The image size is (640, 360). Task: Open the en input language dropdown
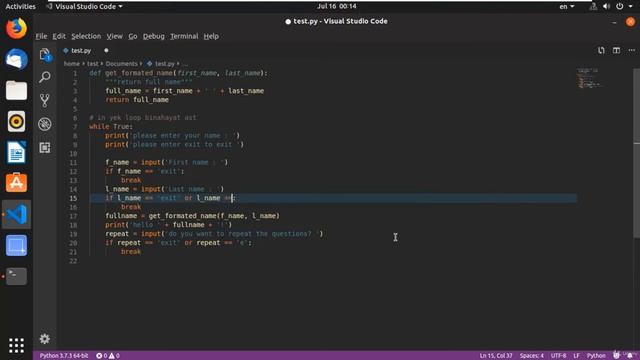click(x=567, y=7)
